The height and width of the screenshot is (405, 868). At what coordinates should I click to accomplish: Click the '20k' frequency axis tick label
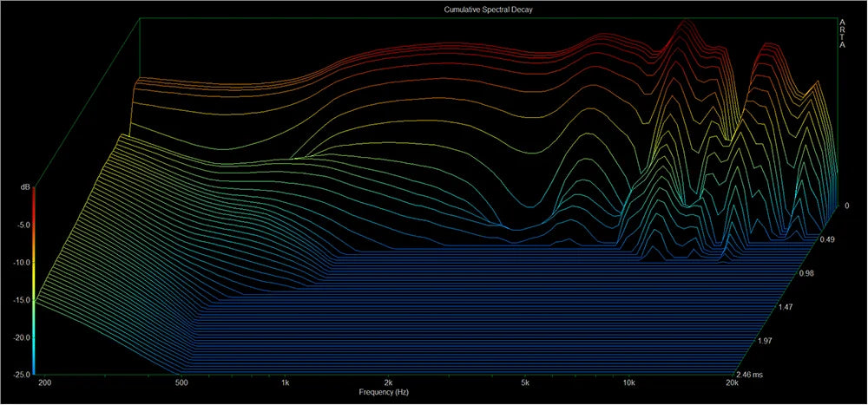coord(732,382)
